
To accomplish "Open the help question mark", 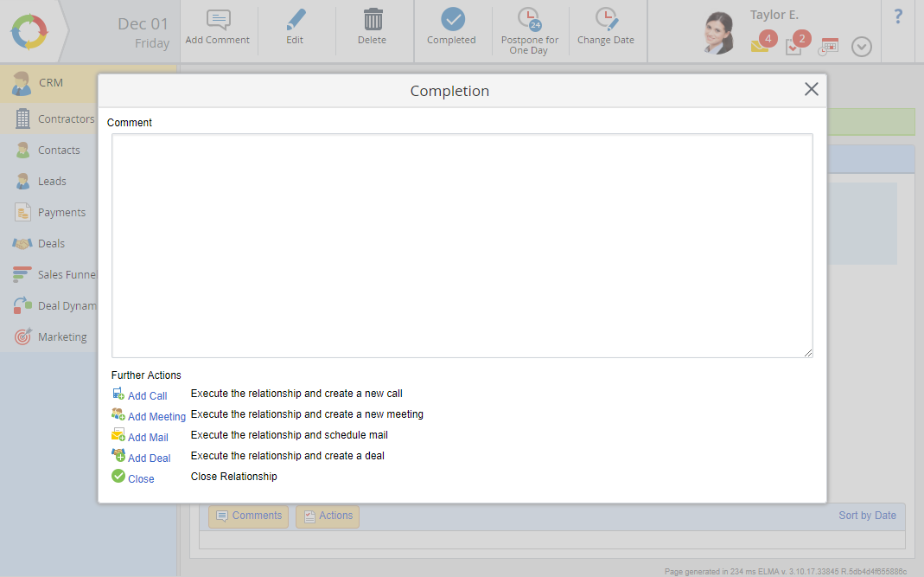I will coord(898,16).
